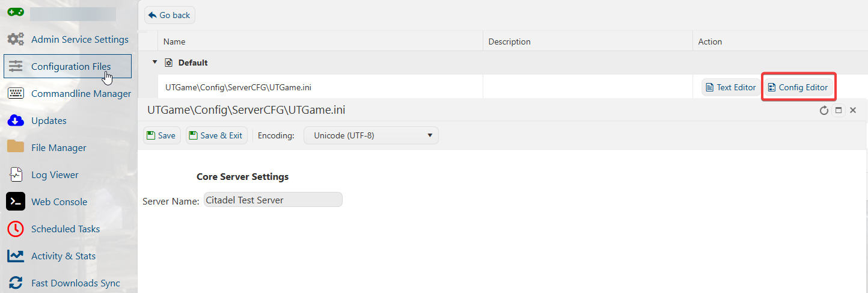This screenshot has height=293, width=868.
Task: Open File Manager folder icon
Action: (16, 147)
